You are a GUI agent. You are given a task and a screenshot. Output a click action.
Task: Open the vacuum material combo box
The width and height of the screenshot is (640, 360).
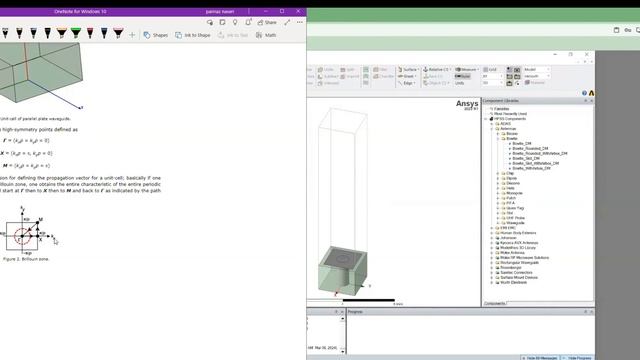tap(537, 76)
